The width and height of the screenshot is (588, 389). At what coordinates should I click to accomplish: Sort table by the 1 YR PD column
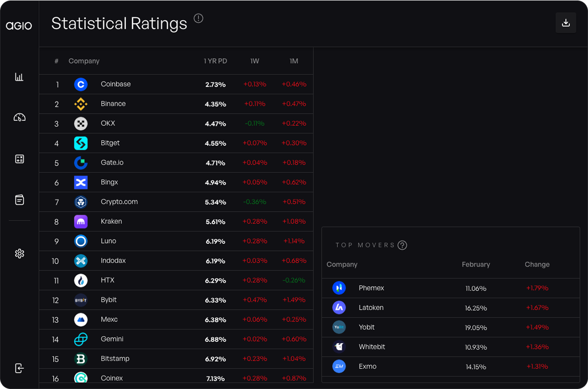(215, 61)
